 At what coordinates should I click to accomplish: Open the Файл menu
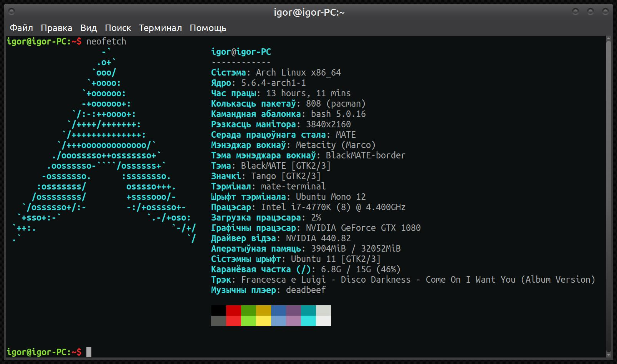tap(22, 28)
